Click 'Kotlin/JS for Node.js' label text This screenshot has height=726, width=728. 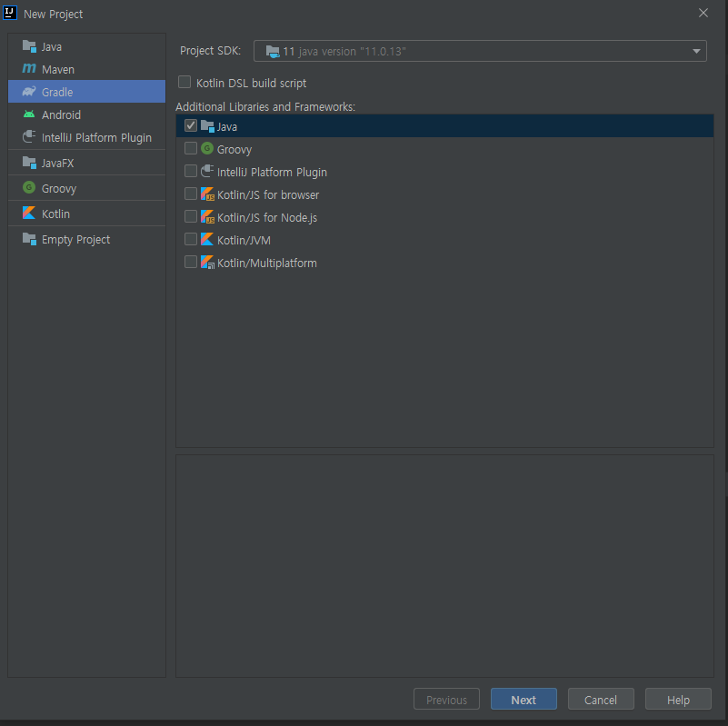pyautogui.click(x=267, y=218)
